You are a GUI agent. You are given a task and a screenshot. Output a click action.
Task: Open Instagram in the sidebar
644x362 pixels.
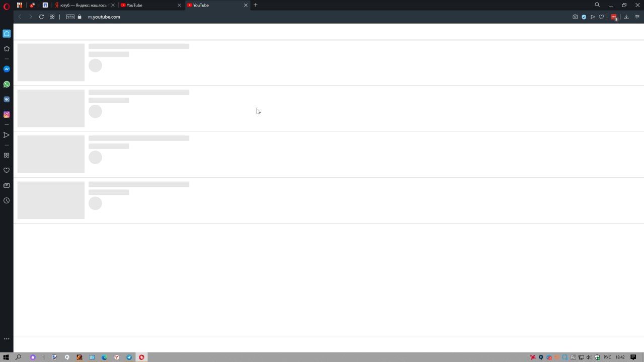click(7, 114)
